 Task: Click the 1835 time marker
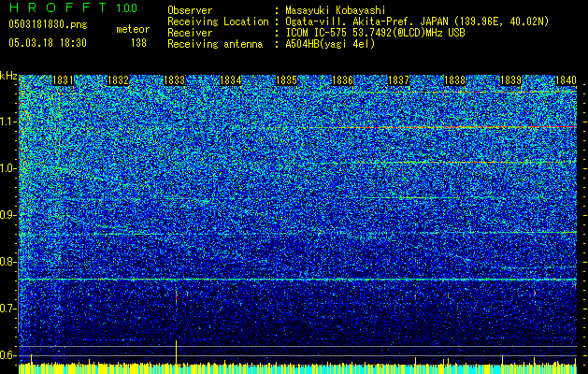tap(286, 80)
